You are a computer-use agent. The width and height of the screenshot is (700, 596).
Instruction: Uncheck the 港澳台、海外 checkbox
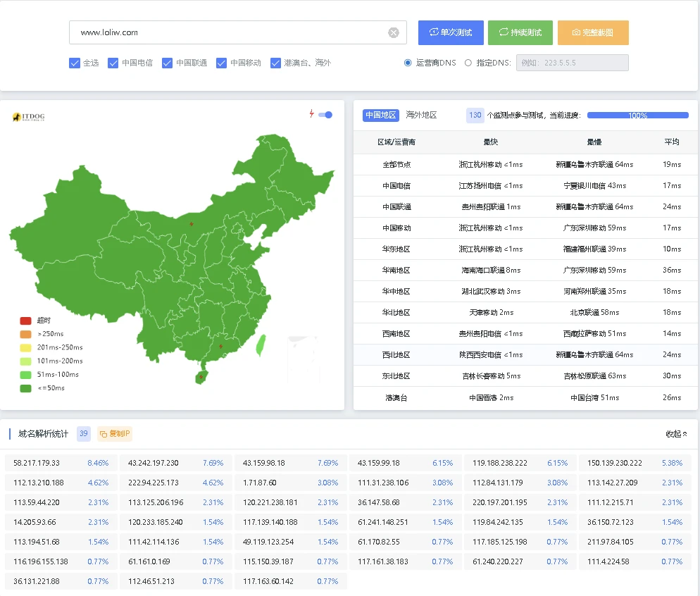(x=275, y=63)
